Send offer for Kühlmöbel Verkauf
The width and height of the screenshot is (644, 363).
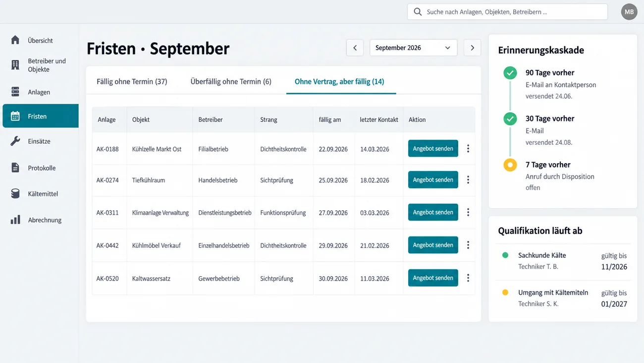[433, 245]
